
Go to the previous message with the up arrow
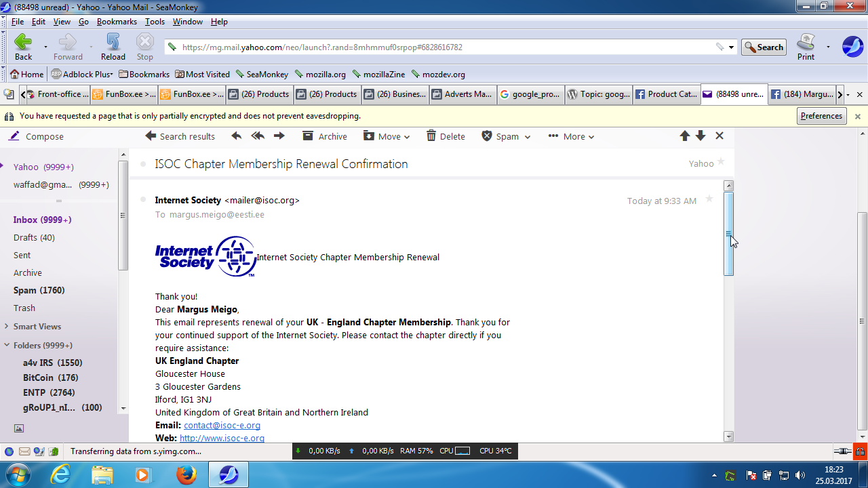[685, 136]
